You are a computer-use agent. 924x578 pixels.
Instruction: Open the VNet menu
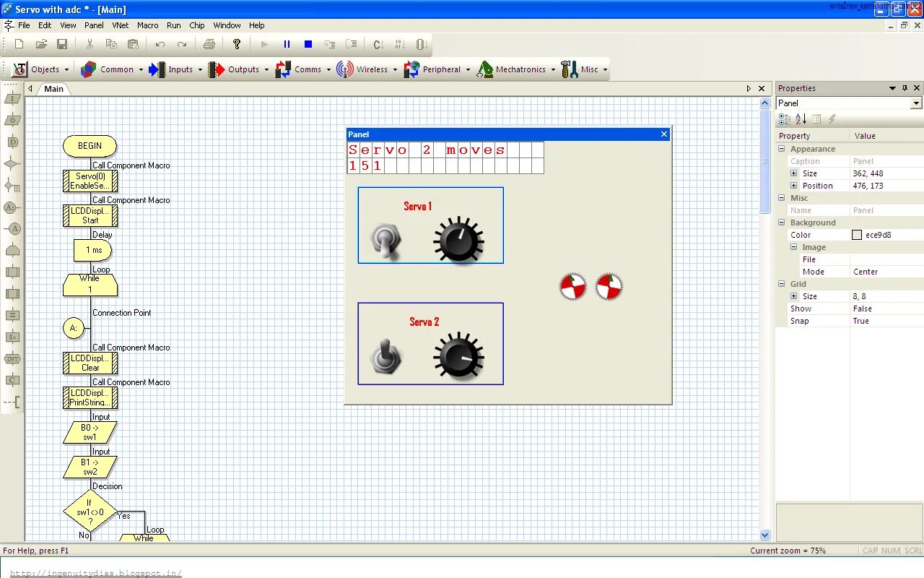pos(121,25)
